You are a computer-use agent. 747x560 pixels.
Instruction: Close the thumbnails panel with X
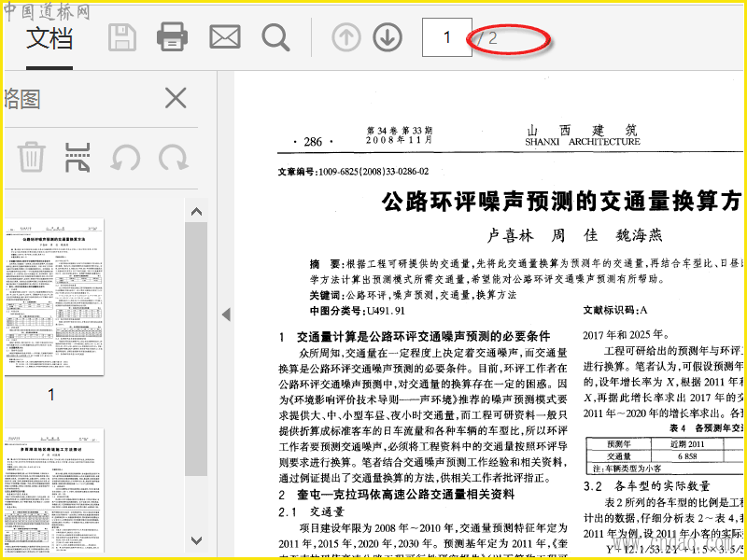tap(176, 99)
